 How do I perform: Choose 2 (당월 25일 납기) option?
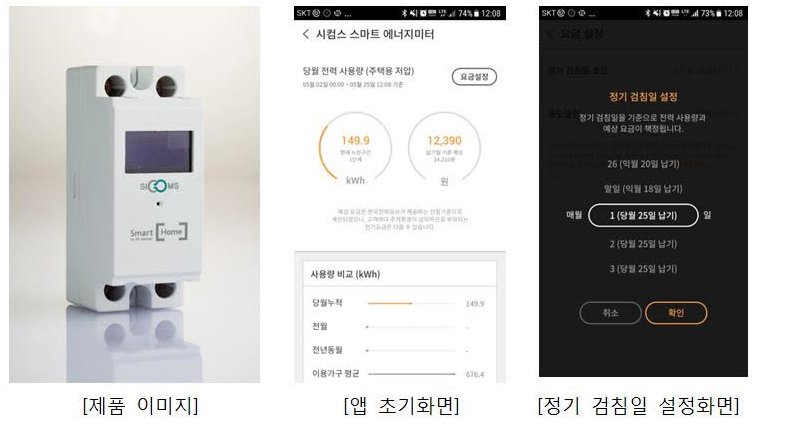click(x=643, y=244)
